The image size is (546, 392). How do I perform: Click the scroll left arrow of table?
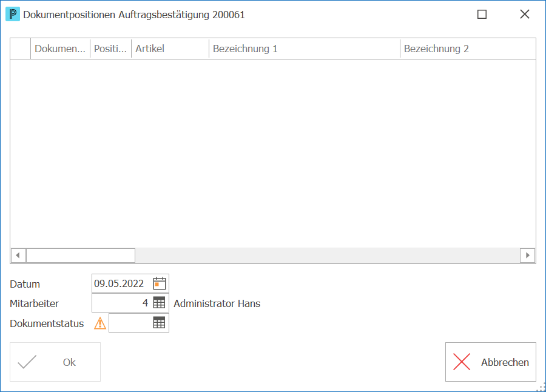[x=18, y=255]
